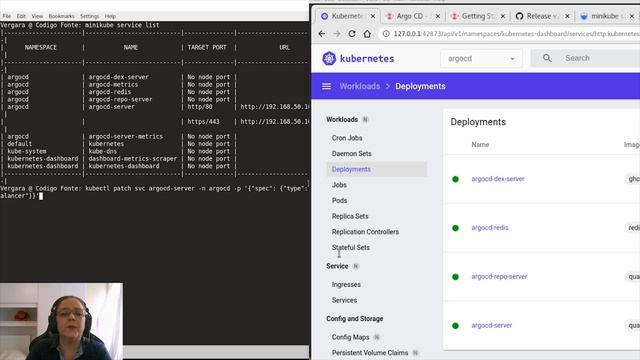Open the terminal View menu
Viewport: 640px width, 360px height.
coord(37,16)
